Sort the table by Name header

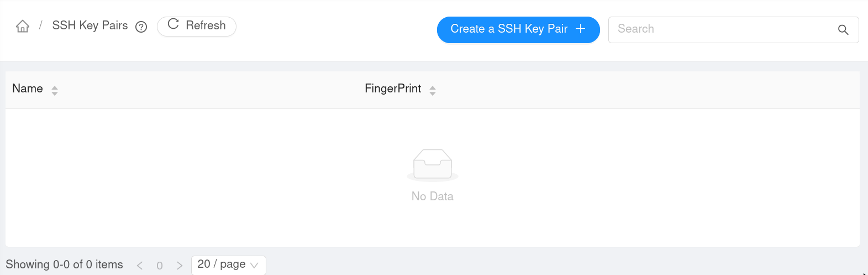point(28,89)
